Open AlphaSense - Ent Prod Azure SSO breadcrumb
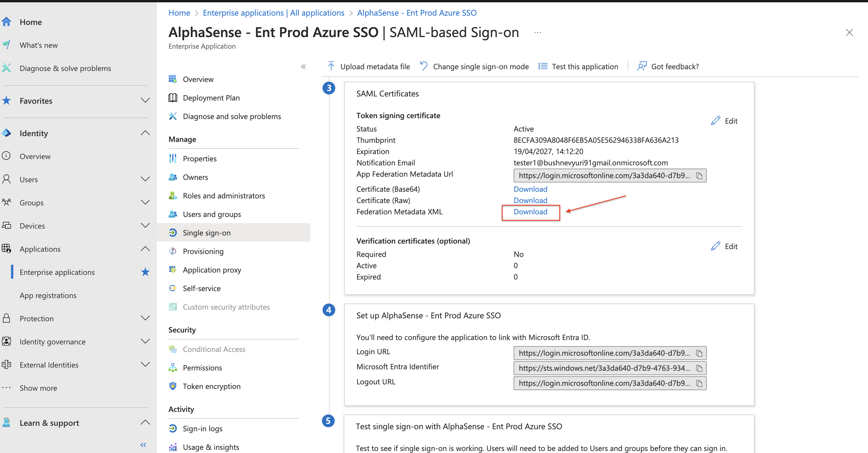 pyautogui.click(x=417, y=13)
